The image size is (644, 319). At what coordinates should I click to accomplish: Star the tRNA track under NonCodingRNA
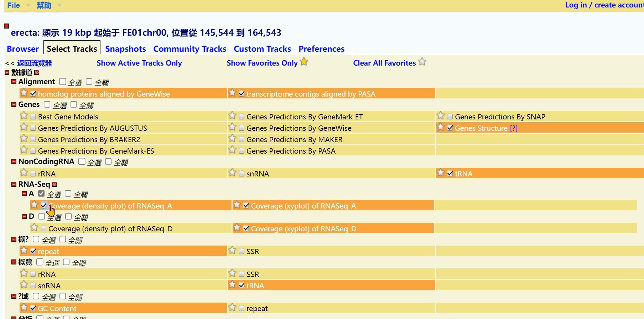(x=441, y=173)
